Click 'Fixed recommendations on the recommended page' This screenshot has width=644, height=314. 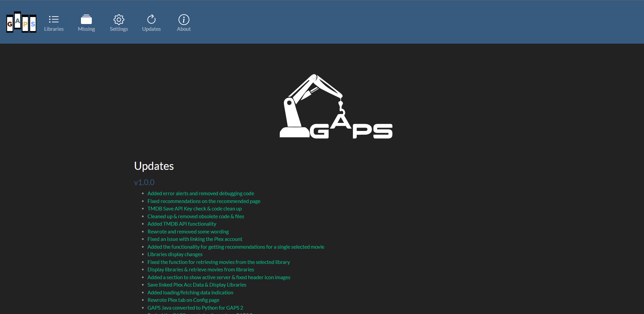click(x=204, y=201)
